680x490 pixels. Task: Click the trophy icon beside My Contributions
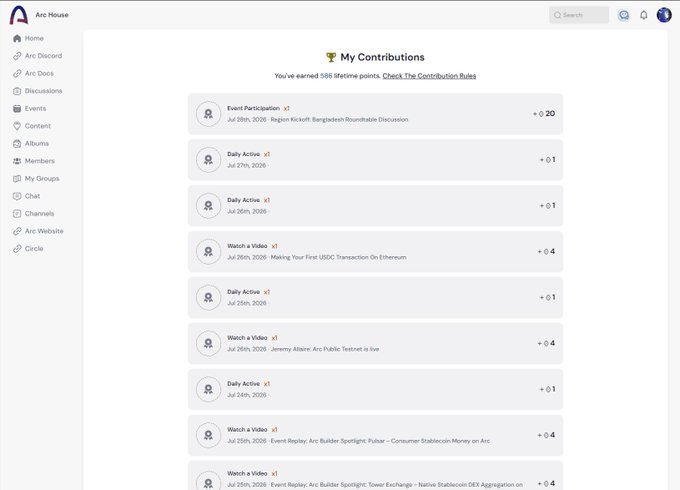pyautogui.click(x=331, y=57)
